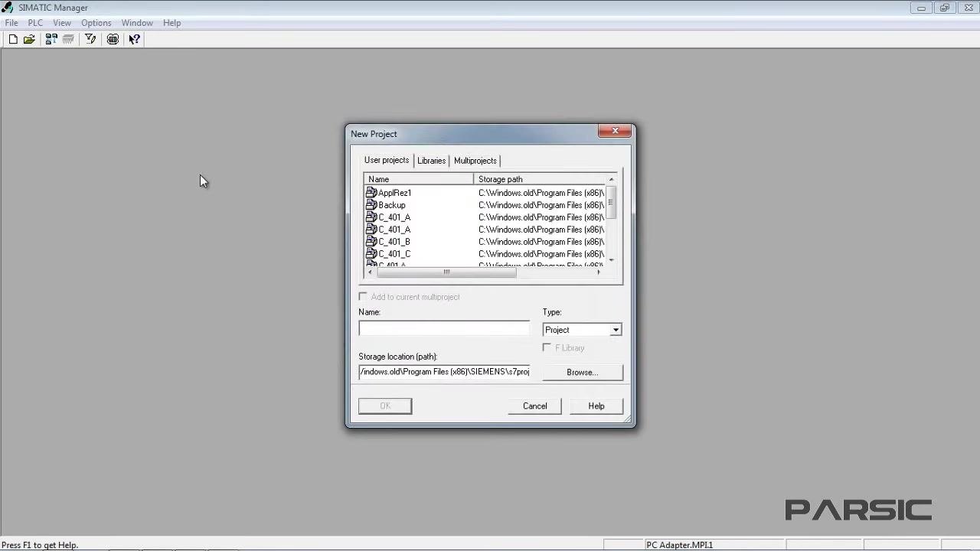Sort by the Name column header
Screen dimensions: 980x551
[x=419, y=179]
